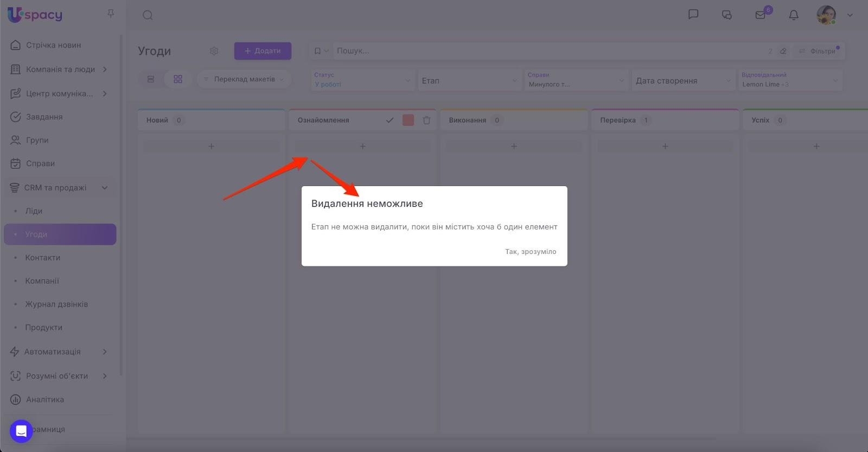Clear filters with the eraser icon
Image resolution: width=868 pixels, height=452 pixels.
coord(783,51)
